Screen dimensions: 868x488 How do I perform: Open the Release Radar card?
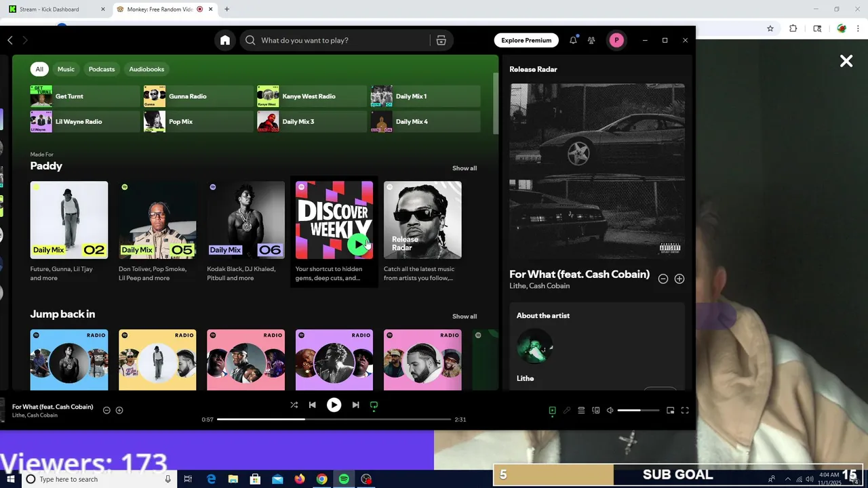pyautogui.click(x=422, y=232)
